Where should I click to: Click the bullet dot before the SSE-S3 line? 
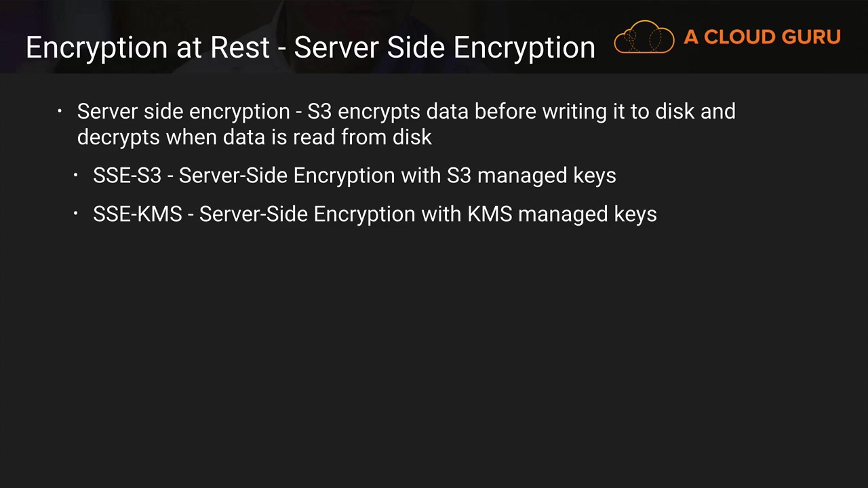click(x=76, y=176)
